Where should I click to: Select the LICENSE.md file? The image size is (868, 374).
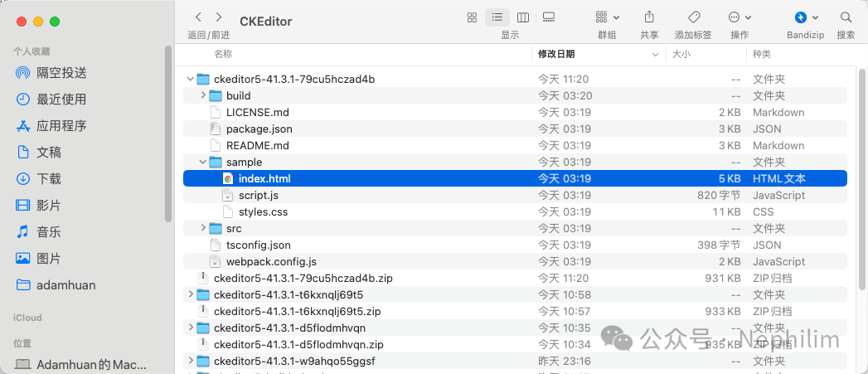(x=257, y=113)
